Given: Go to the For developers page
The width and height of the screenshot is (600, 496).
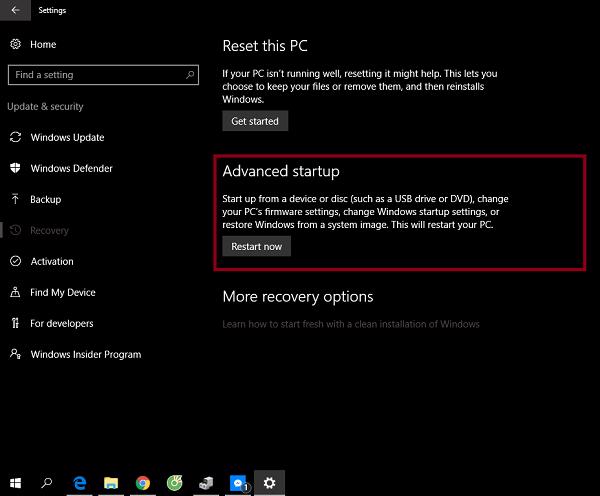Looking at the screenshot, I should pos(62,324).
